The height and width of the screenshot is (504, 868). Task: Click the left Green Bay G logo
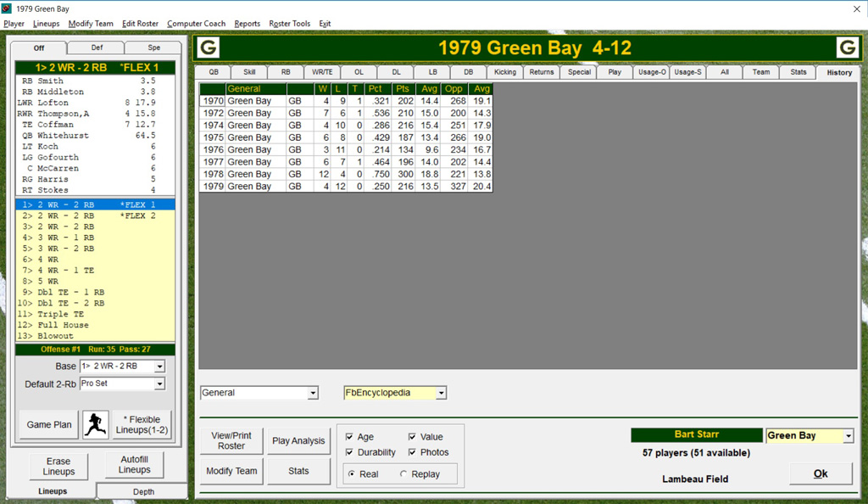(x=208, y=48)
